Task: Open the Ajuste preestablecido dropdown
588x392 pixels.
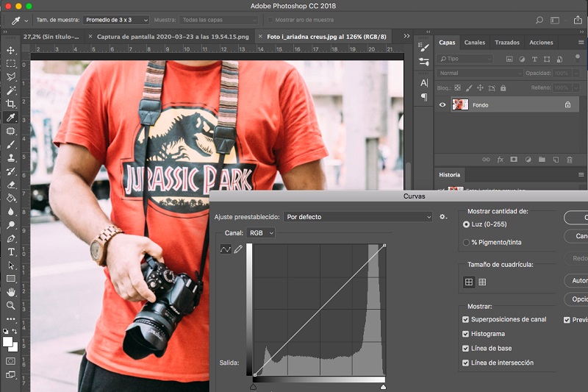Action: pyautogui.click(x=358, y=217)
